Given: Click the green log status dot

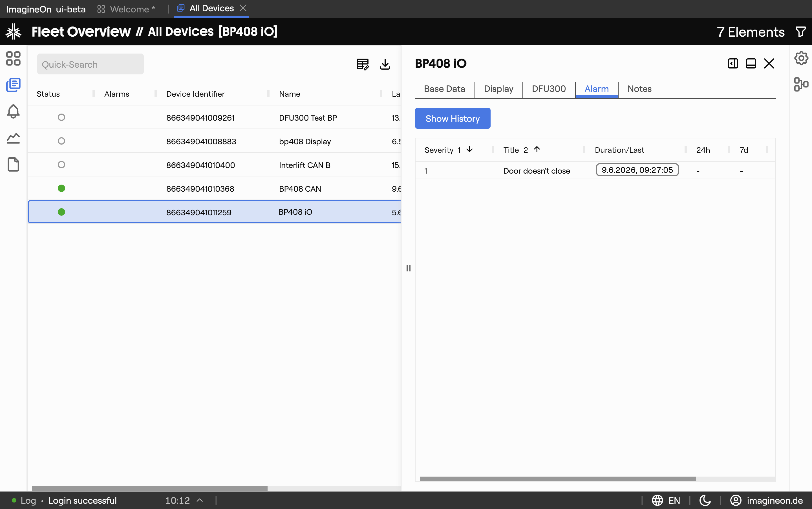Looking at the screenshot, I should click(14, 500).
